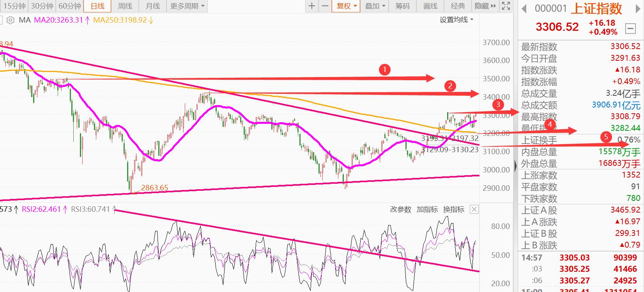
Task: Click 平盘家数 91 row
Action: tap(580, 187)
